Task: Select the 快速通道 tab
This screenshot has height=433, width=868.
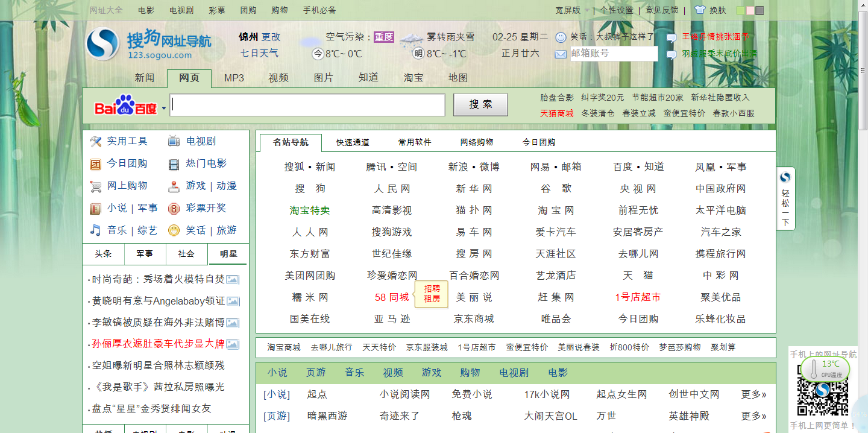Action: click(x=353, y=142)
